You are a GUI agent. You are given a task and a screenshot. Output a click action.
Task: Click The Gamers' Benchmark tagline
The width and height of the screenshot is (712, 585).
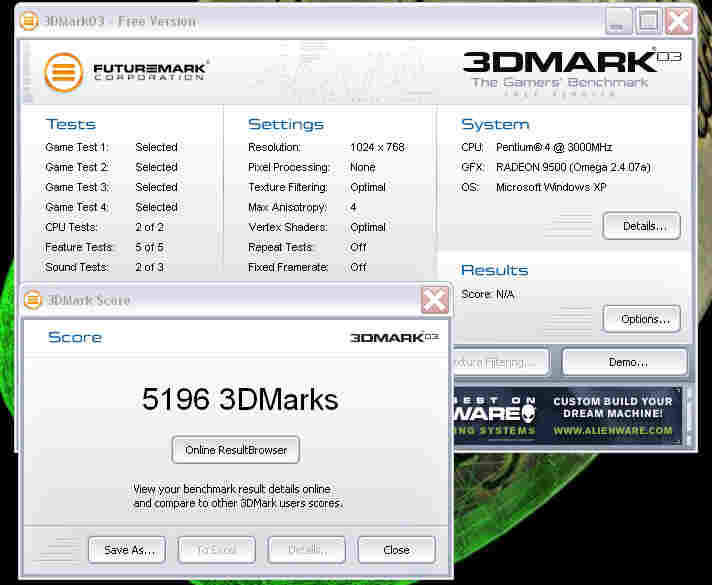560,82
